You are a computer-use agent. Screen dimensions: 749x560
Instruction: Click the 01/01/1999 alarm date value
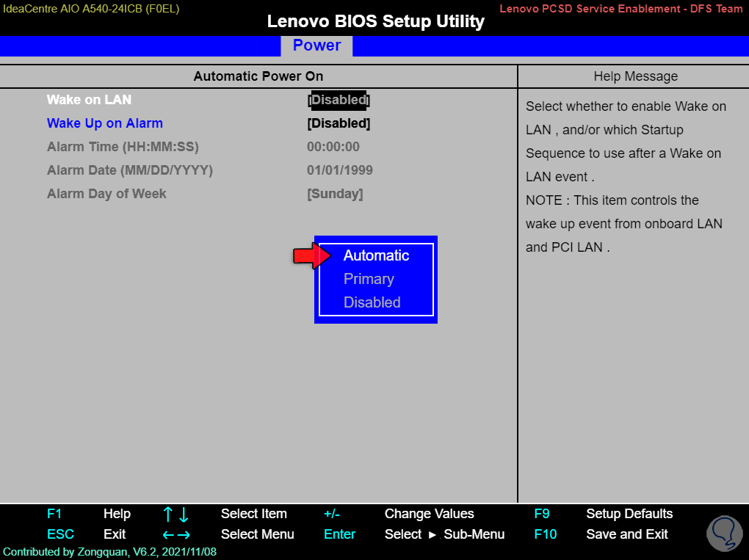click(x=340, y=170)
